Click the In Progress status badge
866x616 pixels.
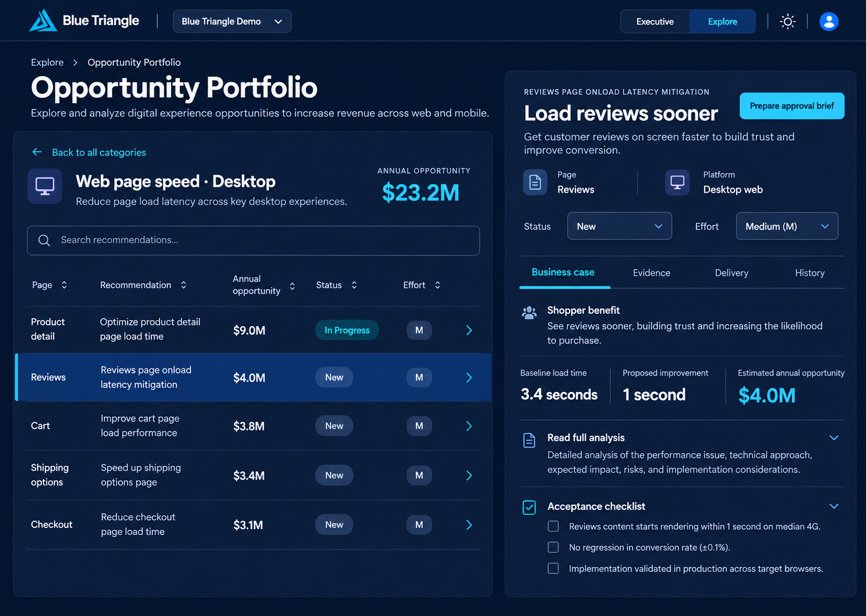347,330
